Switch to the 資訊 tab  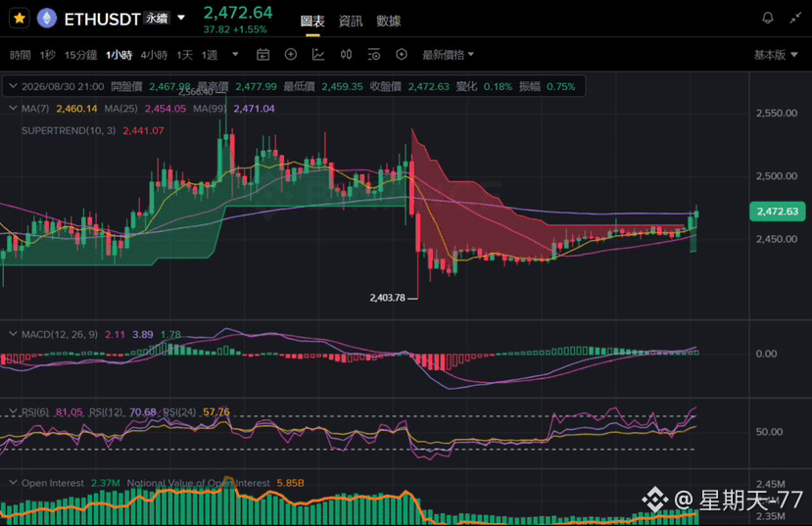coord(351,22)
